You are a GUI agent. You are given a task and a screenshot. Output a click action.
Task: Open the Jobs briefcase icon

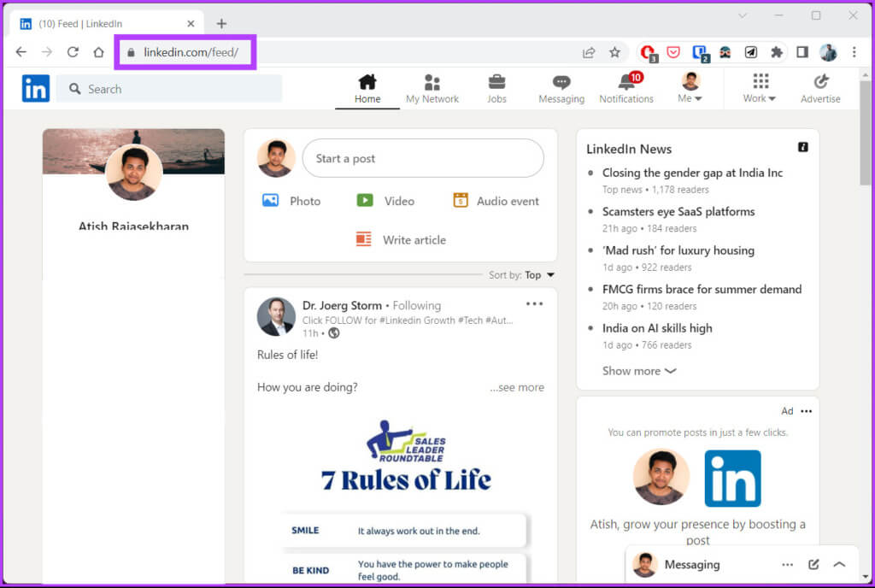coord(496,82)
